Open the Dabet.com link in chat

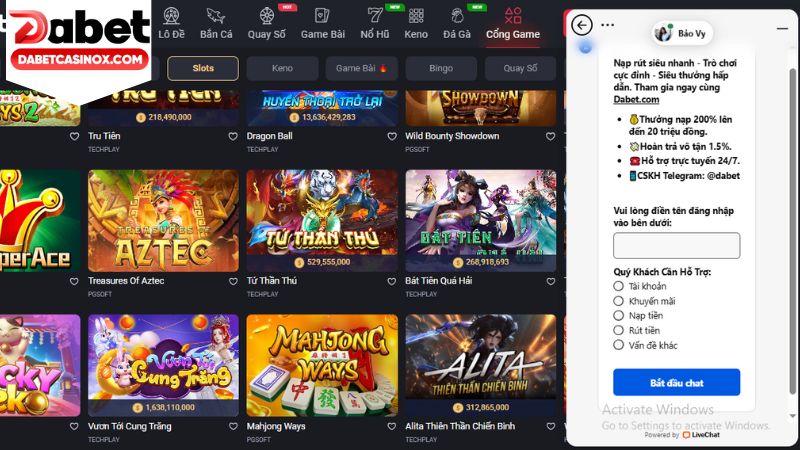pos(636,100)
